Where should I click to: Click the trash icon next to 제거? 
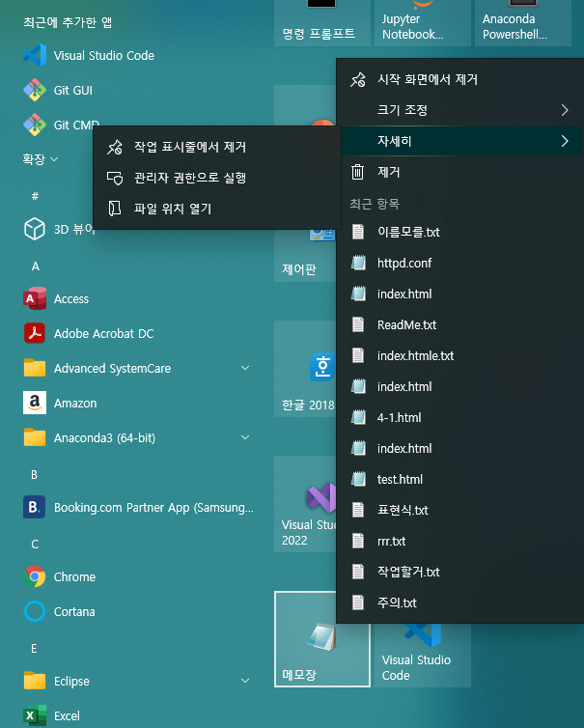tap(357, 172)
